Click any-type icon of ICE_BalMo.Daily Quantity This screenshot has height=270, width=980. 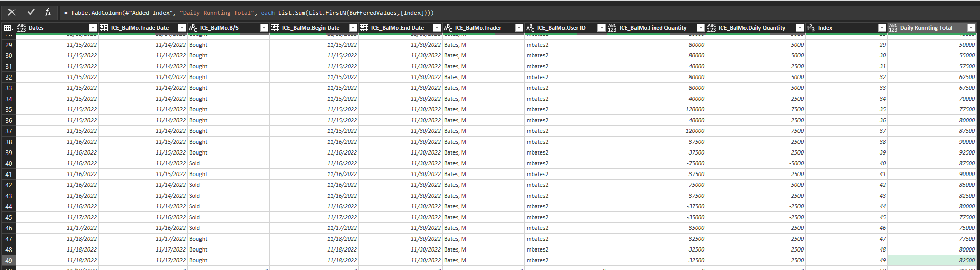pos(712,28)
